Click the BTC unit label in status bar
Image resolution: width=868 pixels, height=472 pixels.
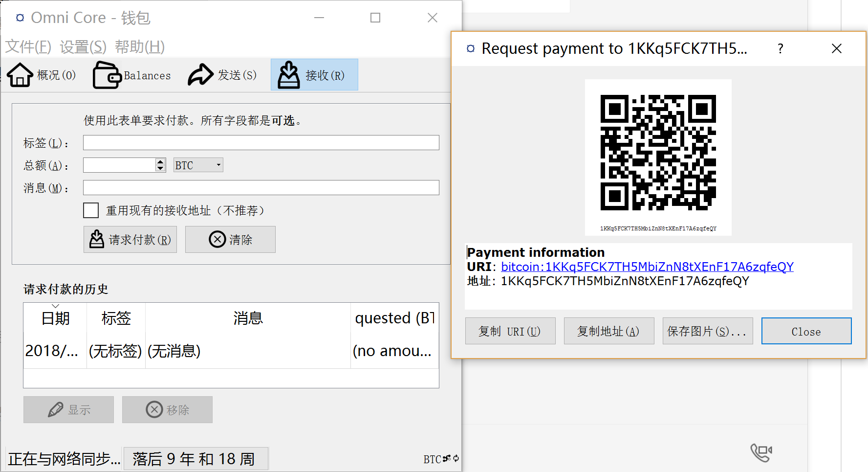pos(432,459)
